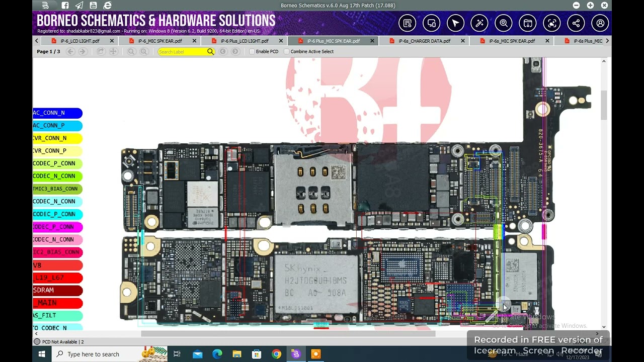The image size is (644, 362).
Task: Select the iP-6 Plus_MIC SPK EAR.pdf tab
Action: [x=334, y=41]
